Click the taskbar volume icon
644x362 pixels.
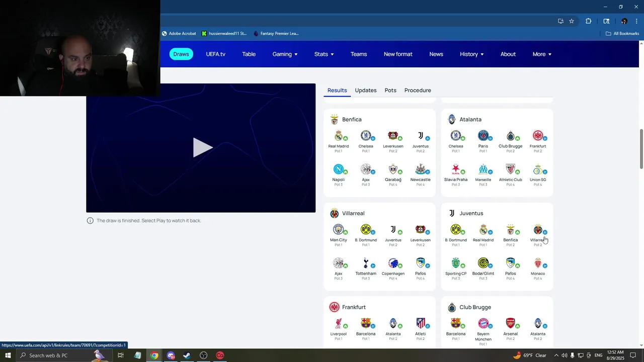click(x=564, y=355)
